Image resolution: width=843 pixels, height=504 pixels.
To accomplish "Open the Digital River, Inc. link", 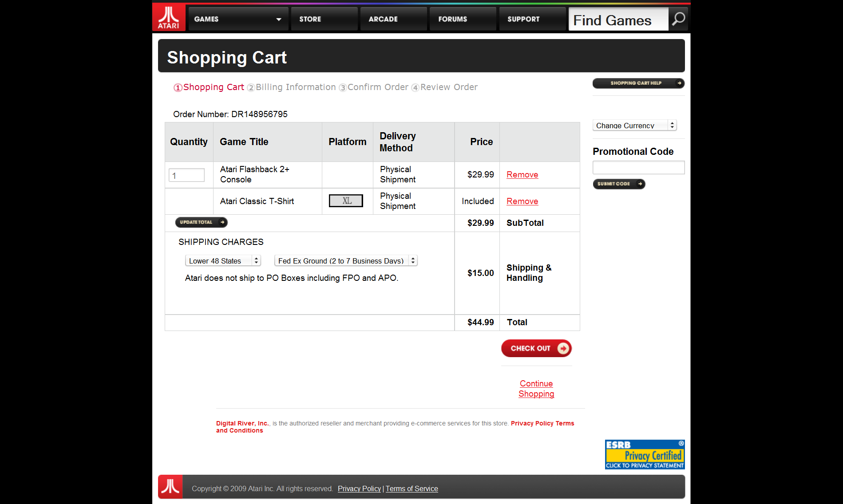I will tap(242, 423).
